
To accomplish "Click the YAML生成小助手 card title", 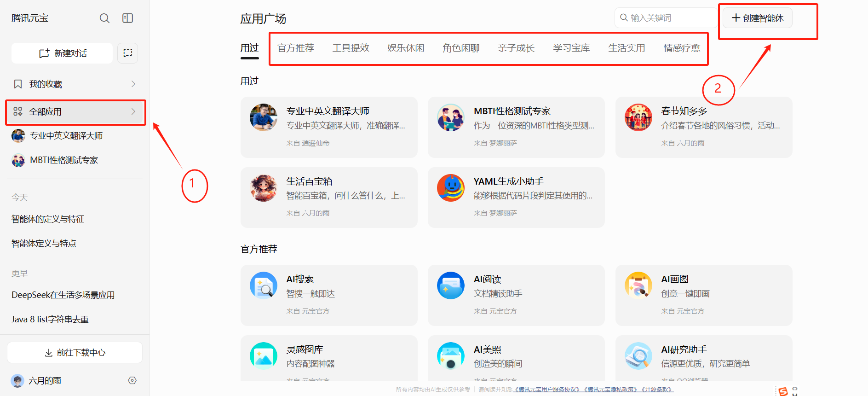I will (x=509, y=181).
